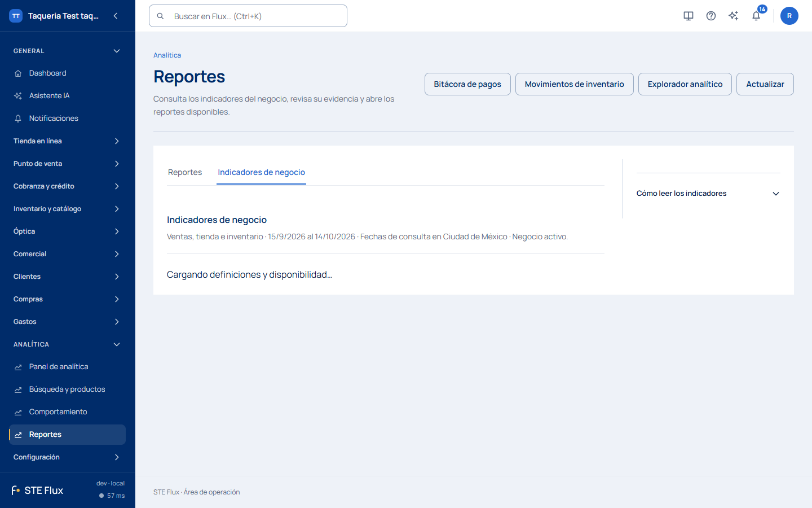The image size is (812, 508).
Task: Click the Búsqueda y productos chart icon
Action: [x=18, y=389]
